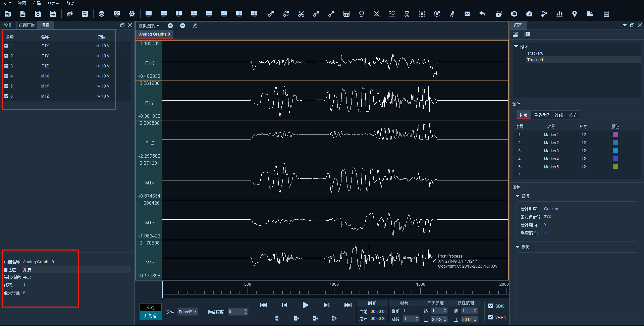Image resolution: width=644 pixels, height=326 pixels.
Task: Click the wireless monitor broadcast icon
Action: tap(117, 14)
